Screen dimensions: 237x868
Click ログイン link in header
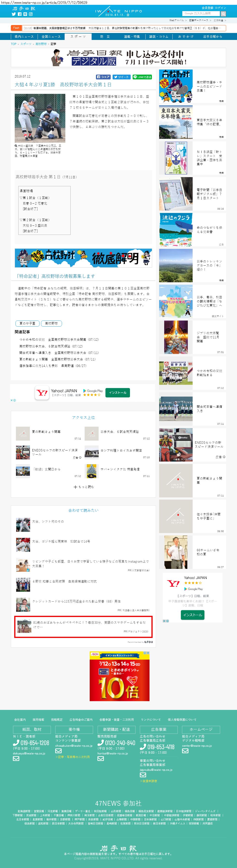[x=220, y=8]
